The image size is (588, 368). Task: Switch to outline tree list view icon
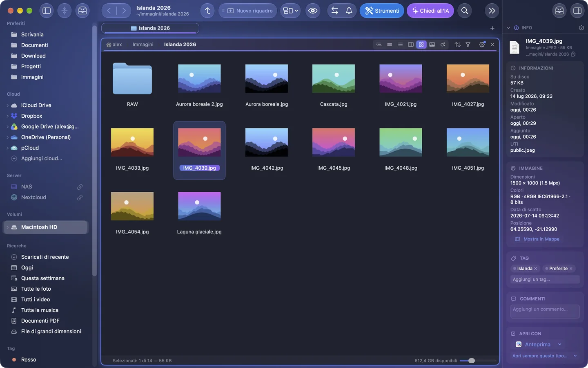[x=379, y=45]
